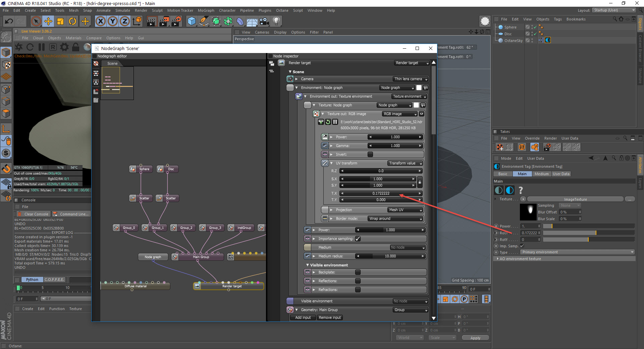Open Live Viewer Materials menu
644x349 pixels.
pos(73,38)
